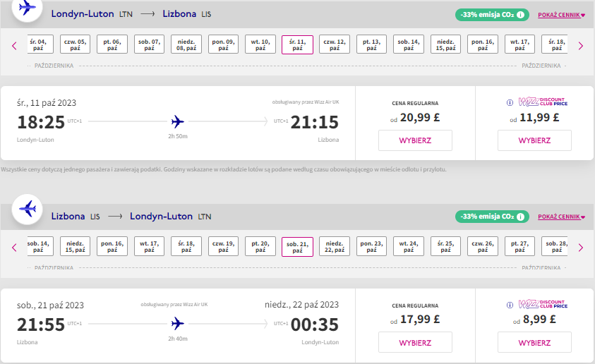The image size is (595, 364).
Task: Select outbound date pon. 16, paź
Action: [483, 44]
